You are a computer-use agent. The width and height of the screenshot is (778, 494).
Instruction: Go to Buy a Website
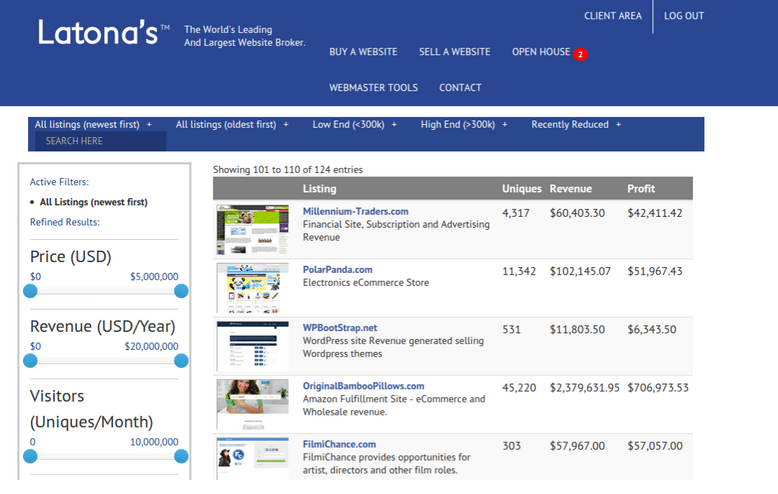363,52
